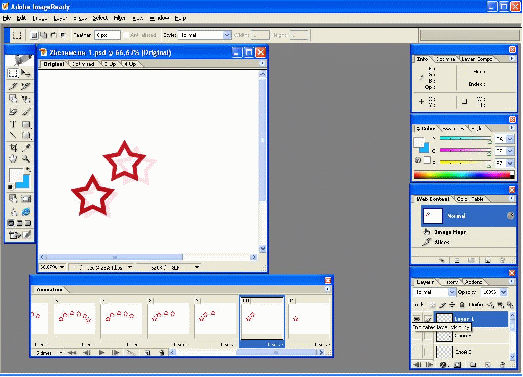Viewport: 523px width, 377px height.
Task: Select Image Maps row in Web Content
Action: (x=464, y=232)
